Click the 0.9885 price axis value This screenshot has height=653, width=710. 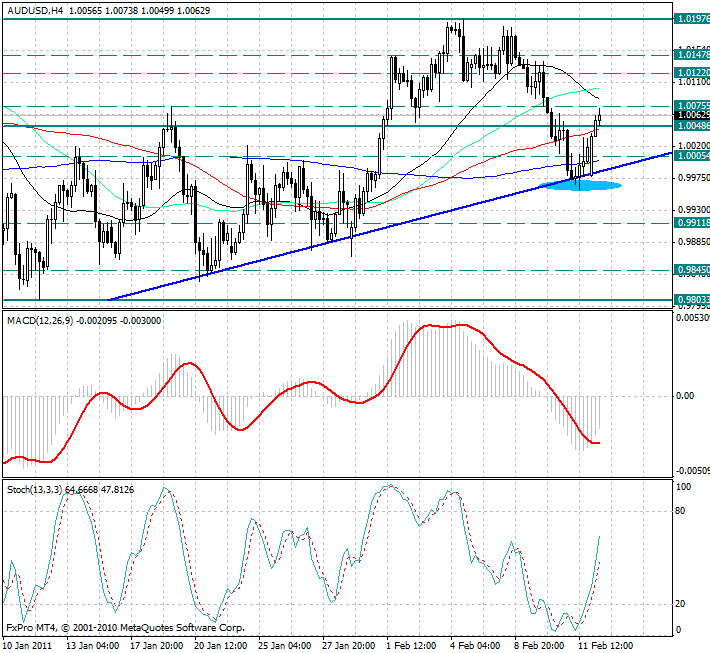(693, 242)
